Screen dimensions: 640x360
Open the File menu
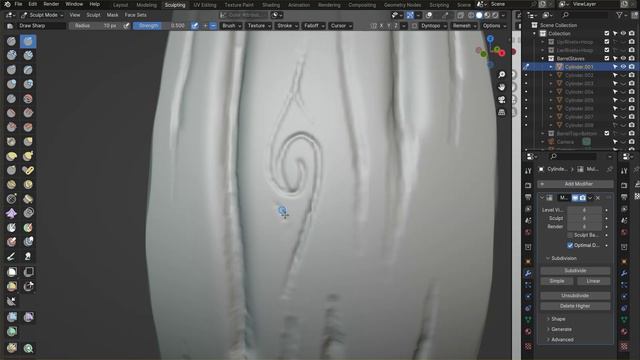(x=18, y=4)
